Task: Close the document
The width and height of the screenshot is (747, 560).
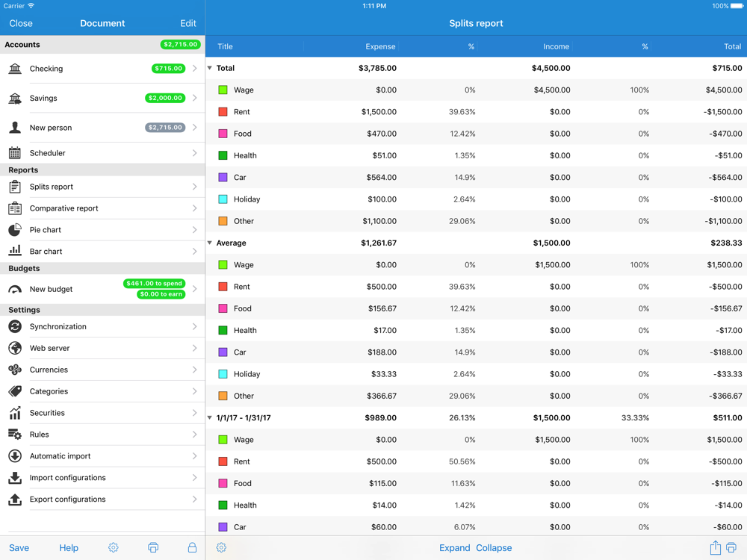Action: [21, 23]
